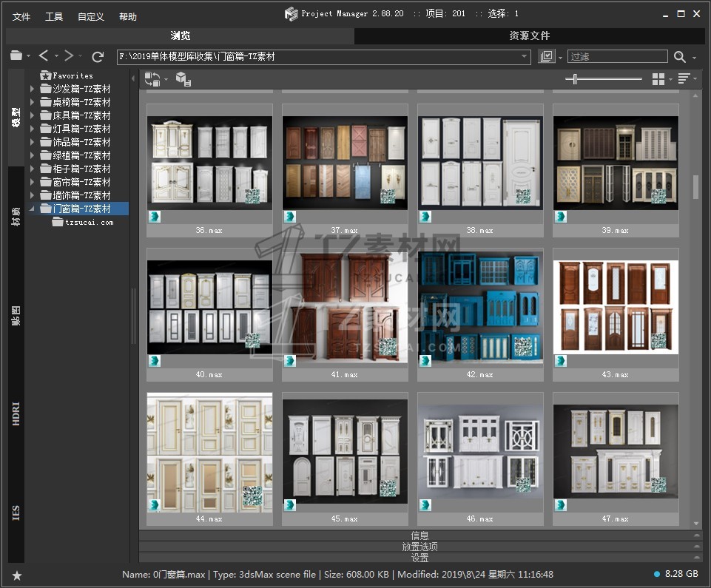Switch to the 资源文件 tab

click(530, 36)
